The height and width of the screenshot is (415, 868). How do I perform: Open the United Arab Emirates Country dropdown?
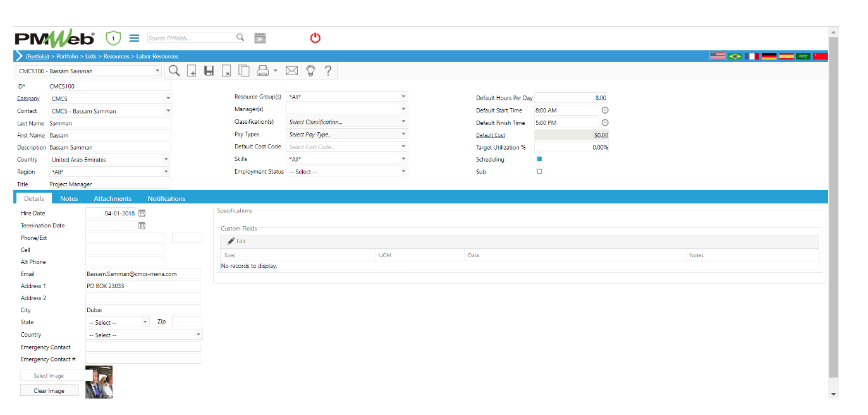click(166, 160)
